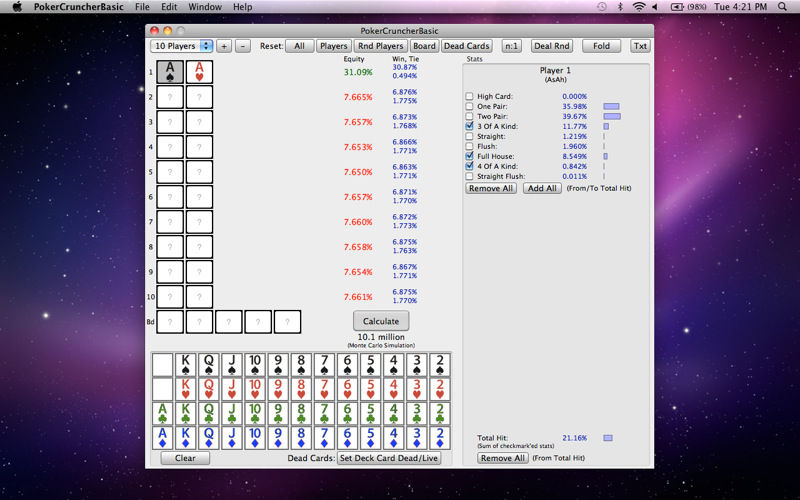The width and height of the screenshot is (800, 500).
Task: Open the PokerCruncherBasic application menu
Action: tap(79, 7)
